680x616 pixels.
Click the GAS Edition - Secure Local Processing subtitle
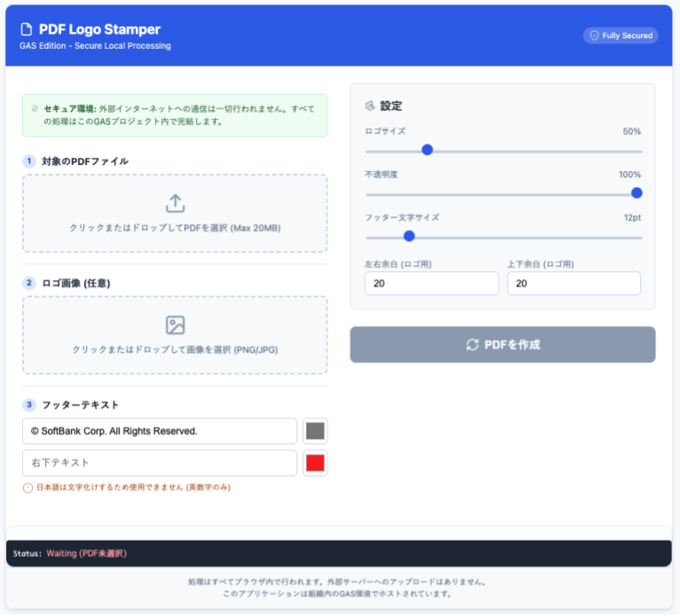[x=95, y=46]
